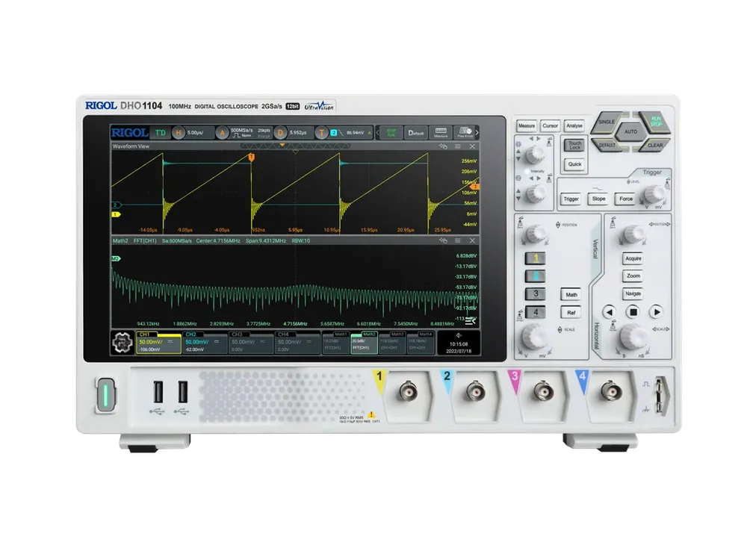Toggle channel 4 key in Vertical section
This screenshot has height=560, width=747.
tap(536, 312)
